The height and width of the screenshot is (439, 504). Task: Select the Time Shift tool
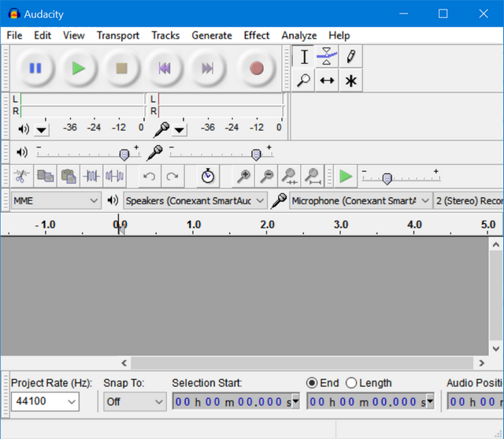(327, 80)
